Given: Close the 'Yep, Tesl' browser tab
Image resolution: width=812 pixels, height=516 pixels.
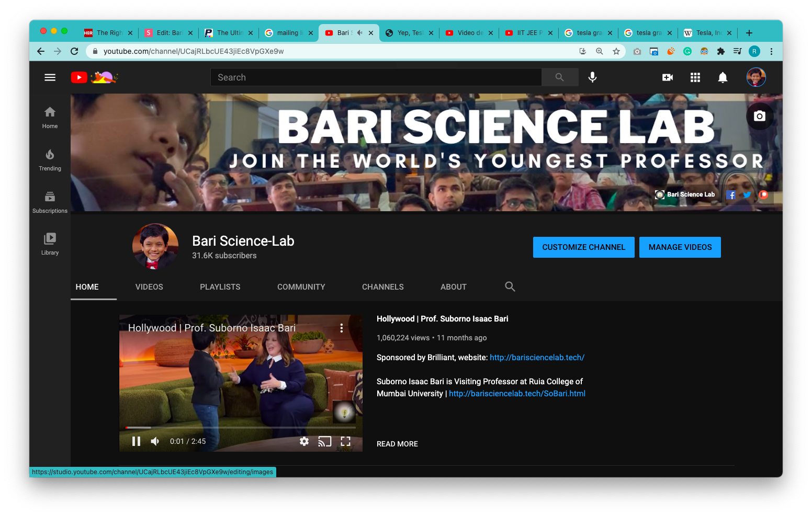Looking at the screenshot, I should [x=431, y=33].
